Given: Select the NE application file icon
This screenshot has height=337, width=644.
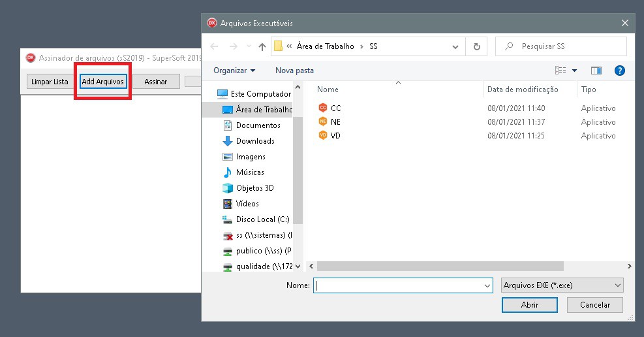Looking at the screenshot, I should [322, 121].
